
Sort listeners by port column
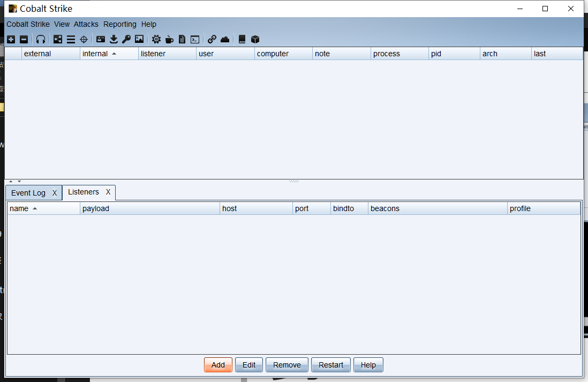[x=312, y=208]
